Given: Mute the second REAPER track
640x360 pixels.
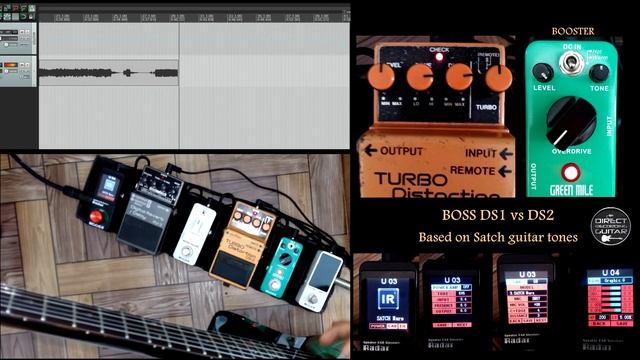Looking at the screenshot, I should [x=22, y=64].
